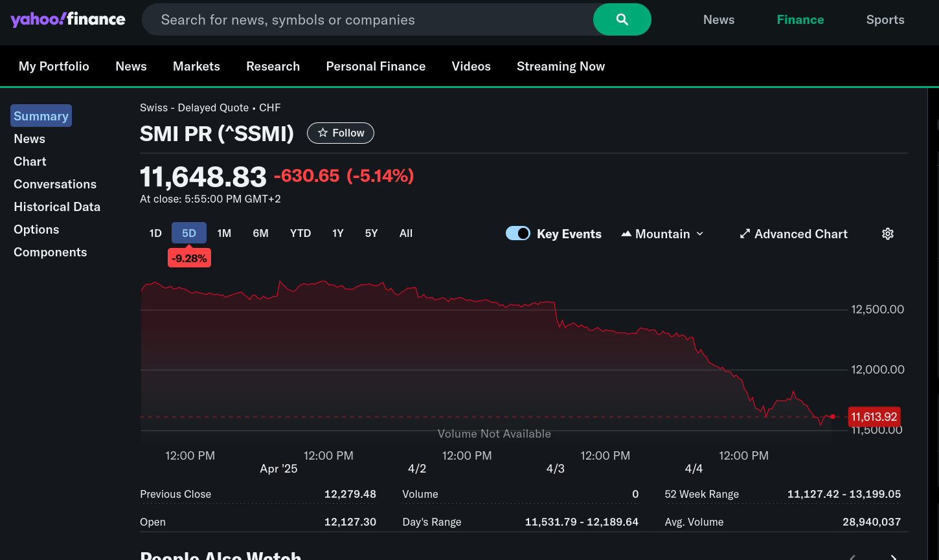Image resolution: width=939 pixels, height=560 pixels.
Task: Expand the Mountain chart type dropdown
Action: 662,234
